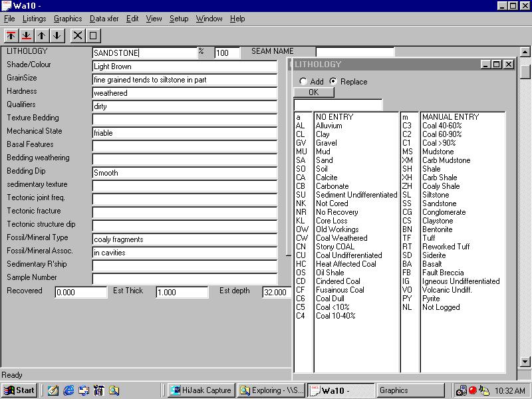Click OK in the Lithology dialog
The height and width of the screenshot is (399, 532).
click(314, 92)
